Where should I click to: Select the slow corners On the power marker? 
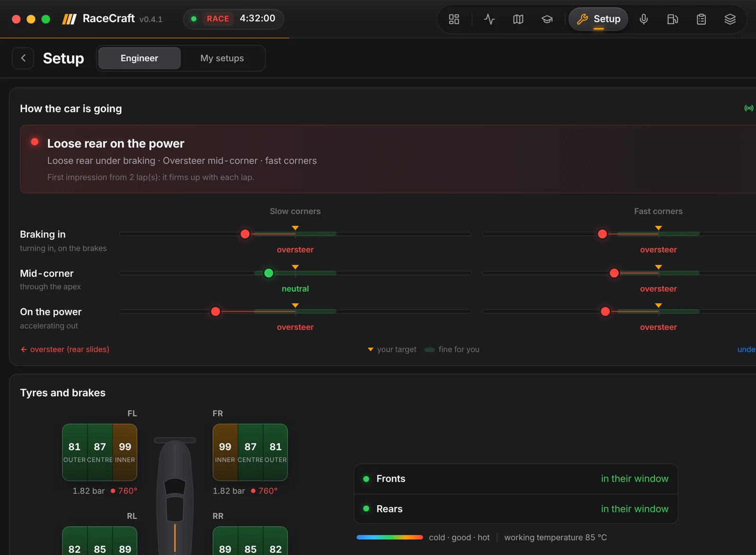click(x=215, y=311)
